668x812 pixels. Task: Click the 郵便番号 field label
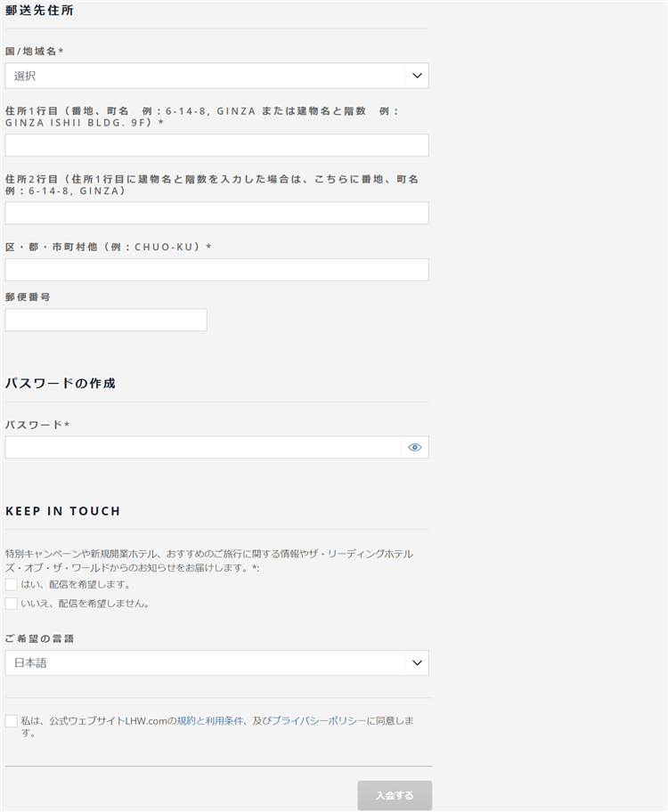point(28,297)
